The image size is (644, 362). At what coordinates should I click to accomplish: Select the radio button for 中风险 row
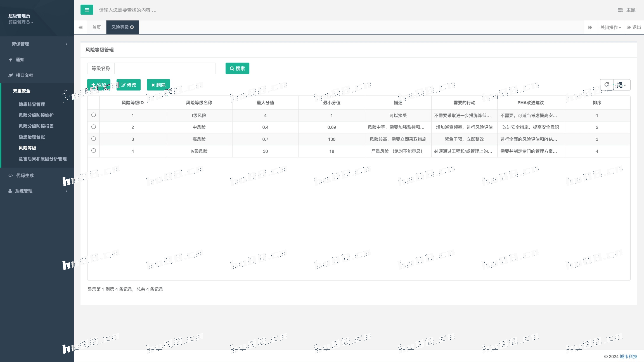tap(94, 127)
